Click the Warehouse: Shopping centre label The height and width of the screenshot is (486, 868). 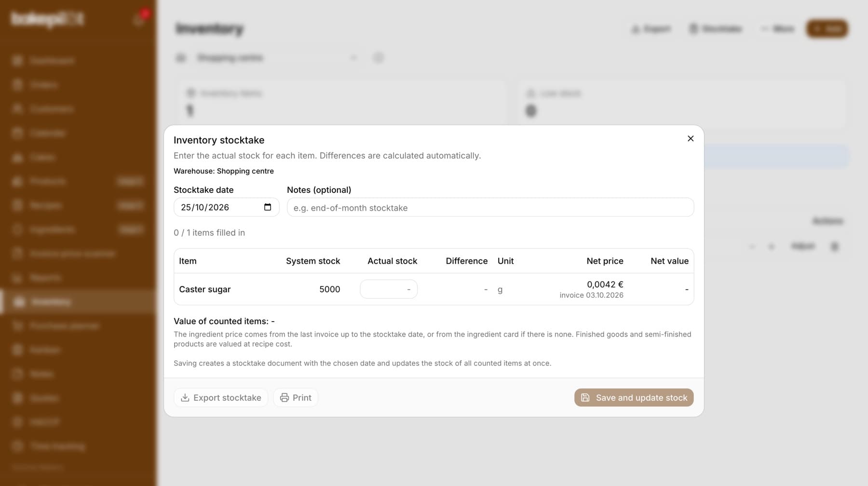(x=224, y=171)
